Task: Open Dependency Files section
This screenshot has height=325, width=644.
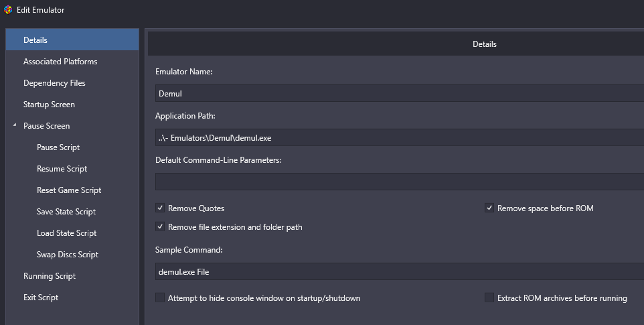Action: [54, 83]
